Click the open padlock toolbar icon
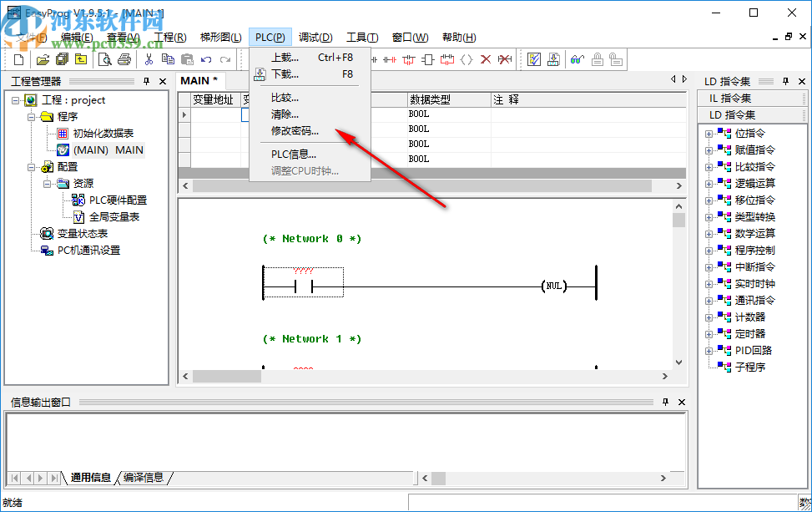Screen dimensions: 812x512 click(x=616, y=59)
